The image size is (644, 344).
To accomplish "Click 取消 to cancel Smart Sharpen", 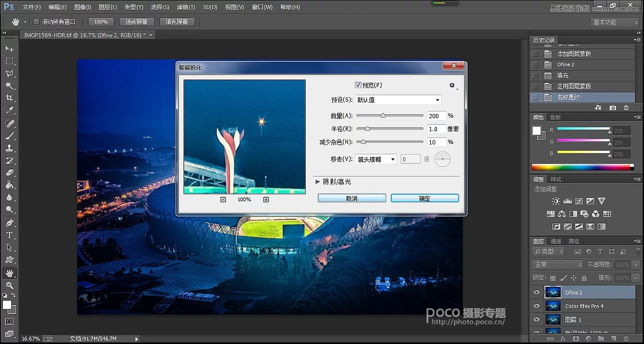I will (x=352, y=198).
